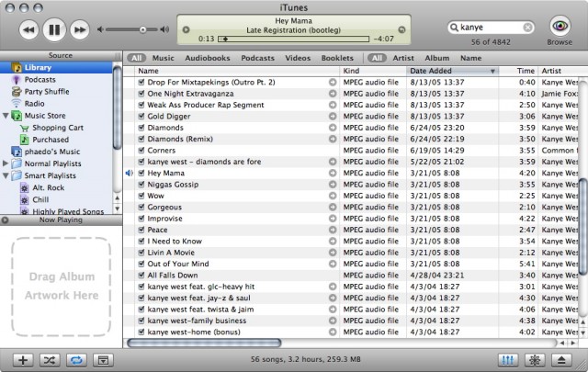Go back to the previous track
Screen dimensions: 588x372
(x=28, y=30)
